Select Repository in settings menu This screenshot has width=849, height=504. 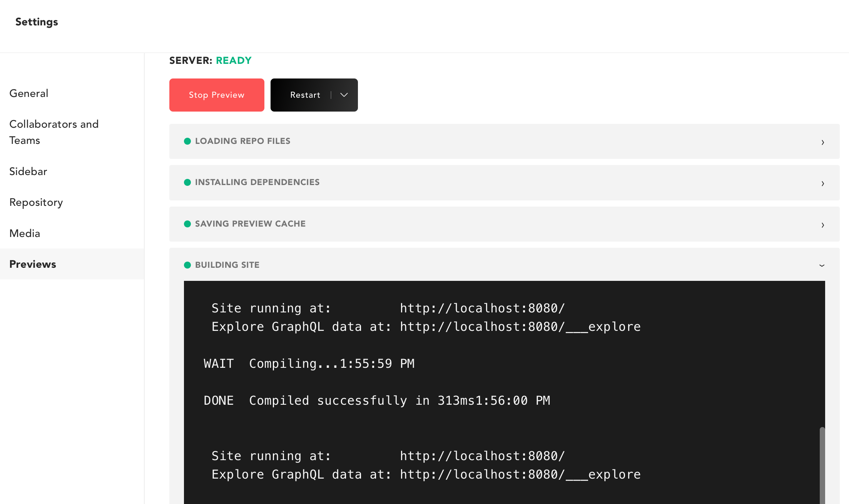click(x=36, y=202)
